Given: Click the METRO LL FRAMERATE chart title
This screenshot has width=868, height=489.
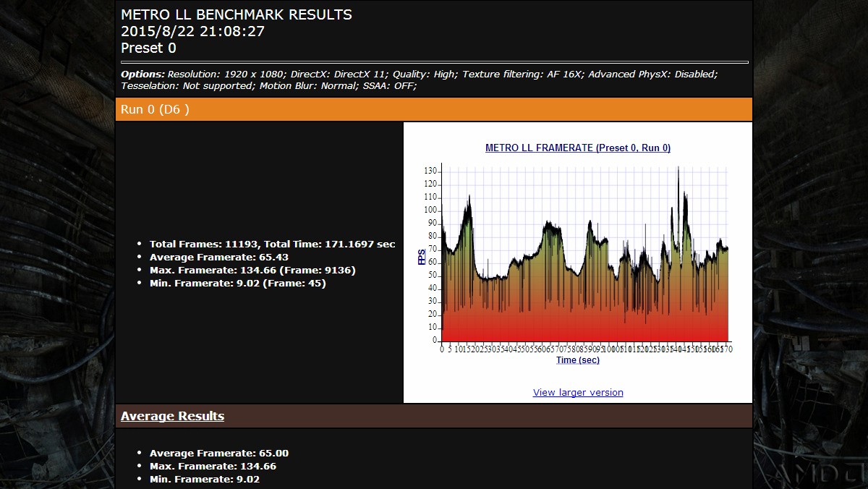Looking at the screenshot, I should click(x=578, y=148).
